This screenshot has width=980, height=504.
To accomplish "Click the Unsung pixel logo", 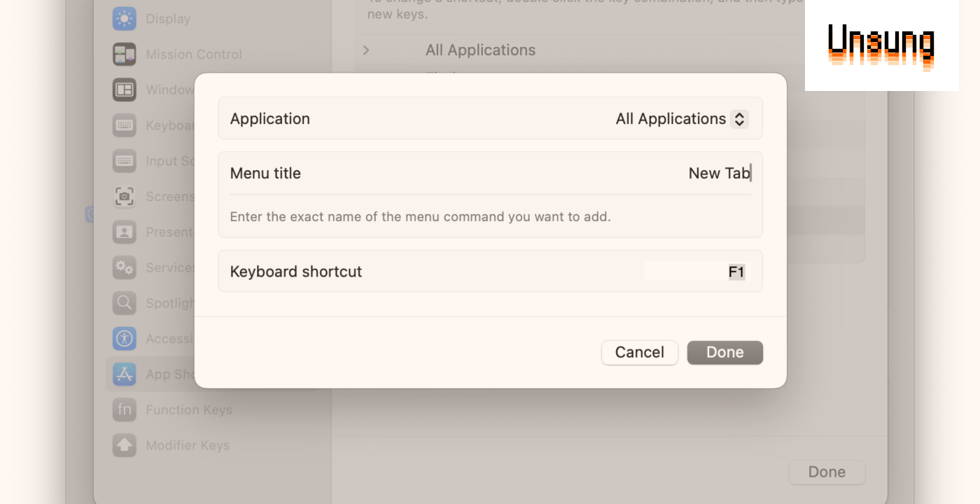I will point(881,47).
